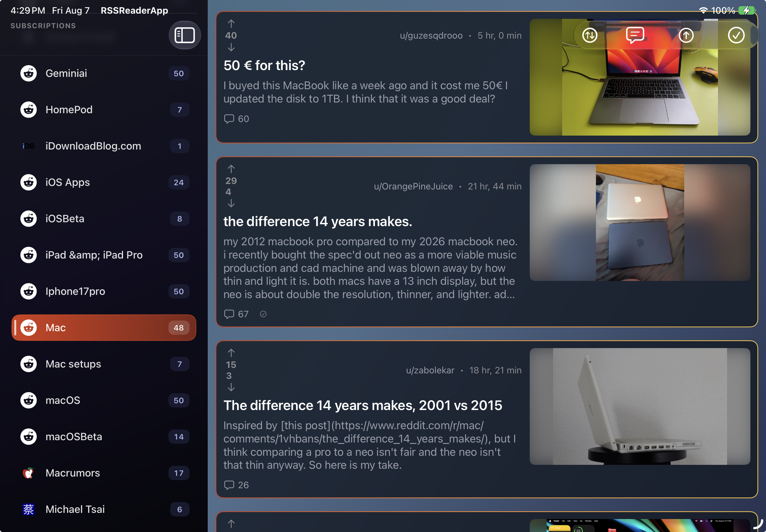Upvote the '2001 vs 2015' post

pyautogui.click(x=231, y=353)
